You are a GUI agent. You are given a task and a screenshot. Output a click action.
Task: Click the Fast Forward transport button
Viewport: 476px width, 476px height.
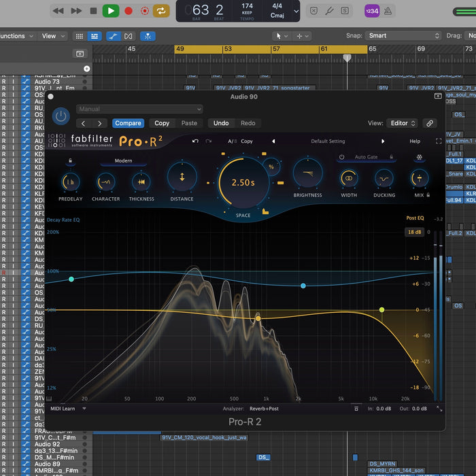(x=76, y=12)
